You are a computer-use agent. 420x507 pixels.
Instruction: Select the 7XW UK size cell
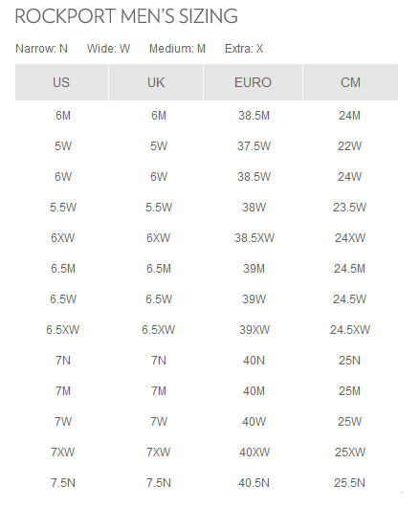point(159,452)
